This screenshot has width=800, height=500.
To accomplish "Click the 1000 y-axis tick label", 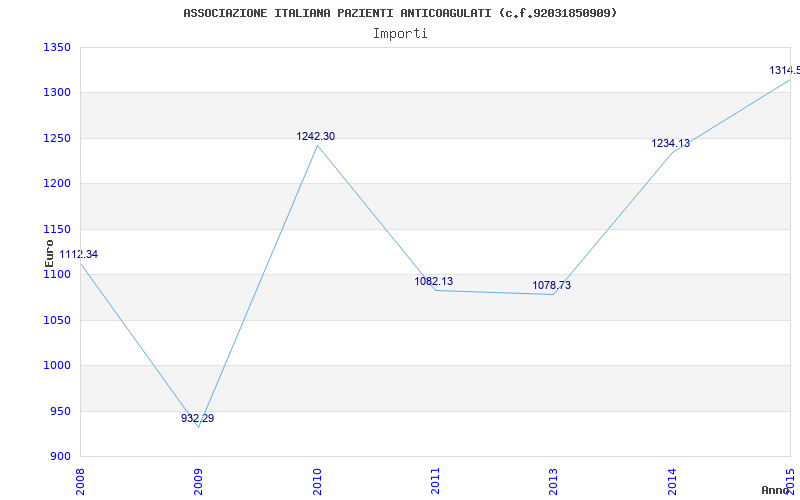I will click(x=56, y=366).
